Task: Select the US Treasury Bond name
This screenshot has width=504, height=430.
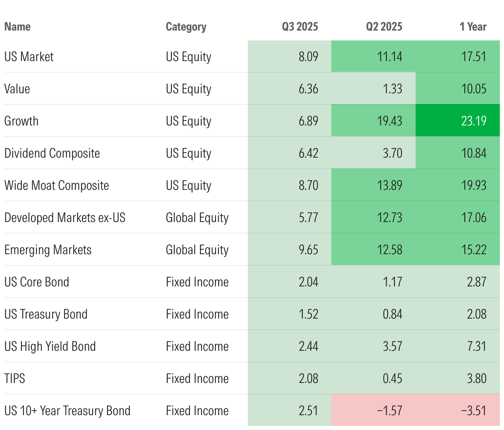Action: click(46, 314)
